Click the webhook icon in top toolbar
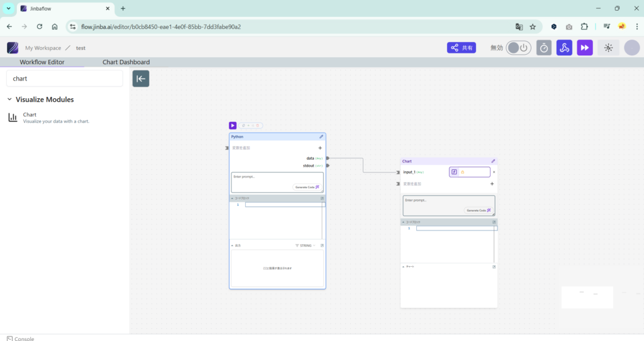Viewport: 644px width, 341px height. (564, 48)
